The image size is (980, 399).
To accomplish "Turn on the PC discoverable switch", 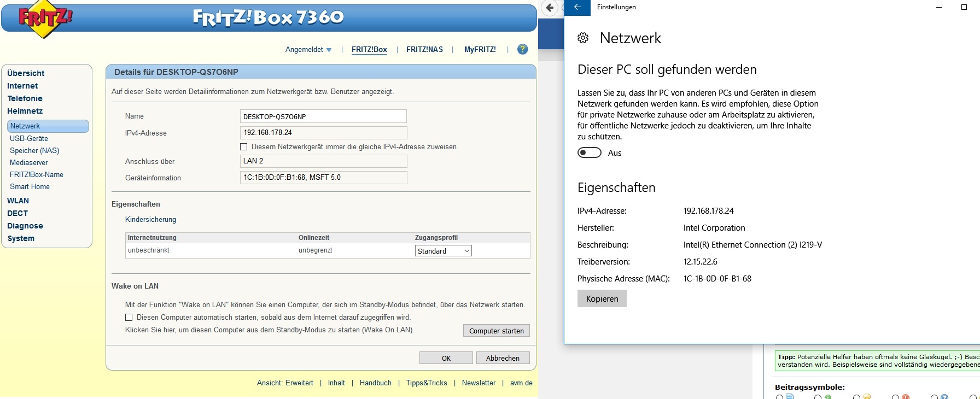I will [590, 153].
